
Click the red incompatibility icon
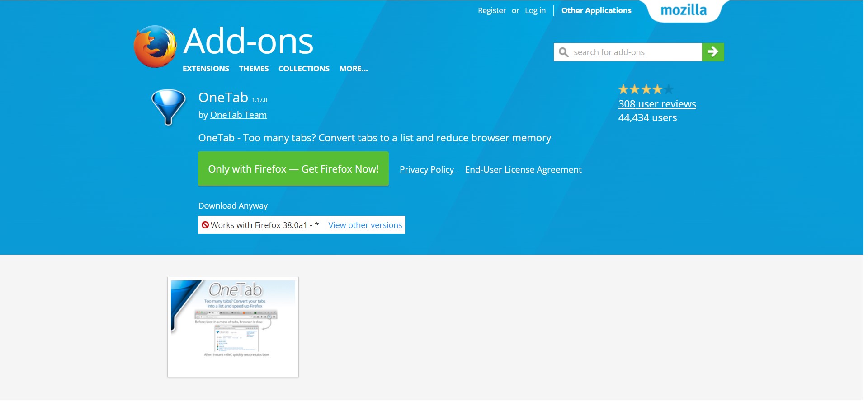pyautogui.click(x=205, y=225)
